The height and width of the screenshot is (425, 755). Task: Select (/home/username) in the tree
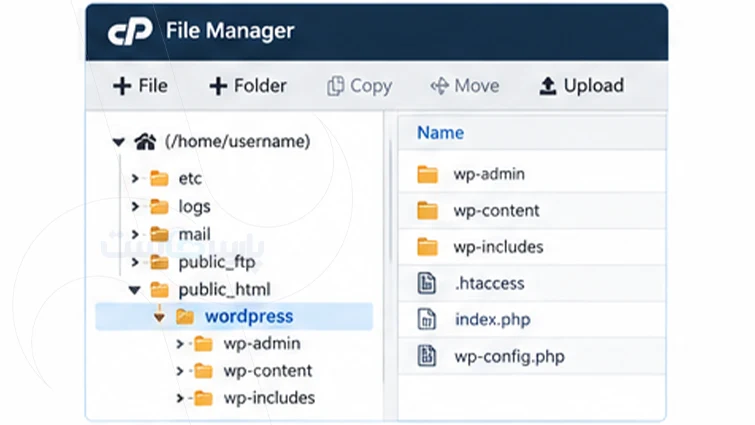(237, 142)
